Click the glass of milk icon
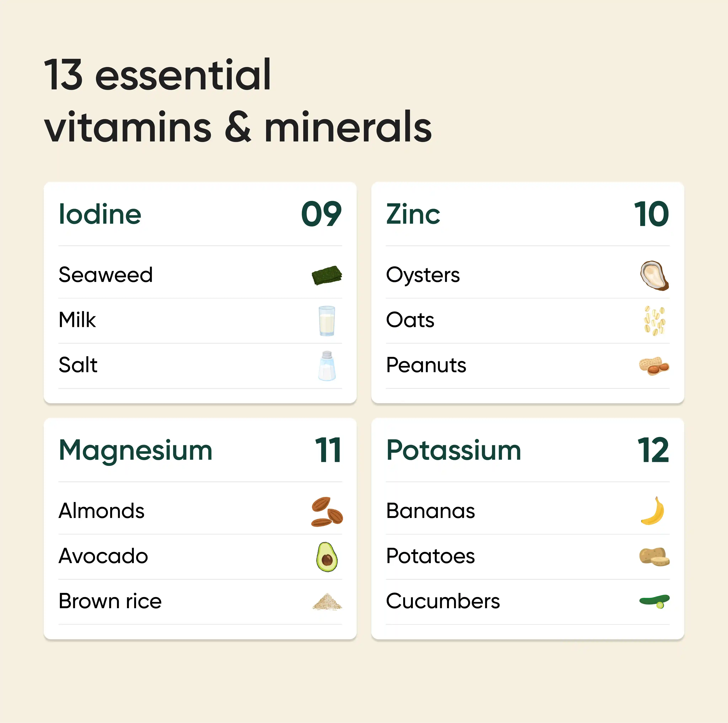728x723 pixels. (x=326, y=321)
